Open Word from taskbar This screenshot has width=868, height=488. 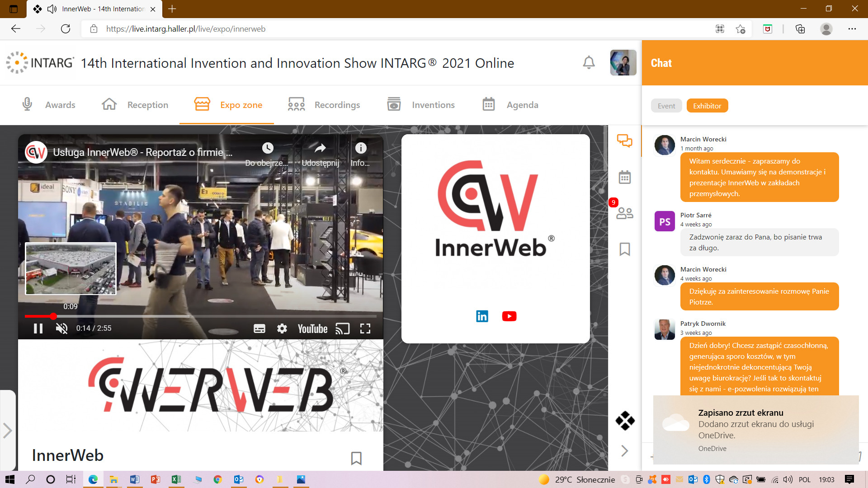pyautogui.click(x=134, y=479)
